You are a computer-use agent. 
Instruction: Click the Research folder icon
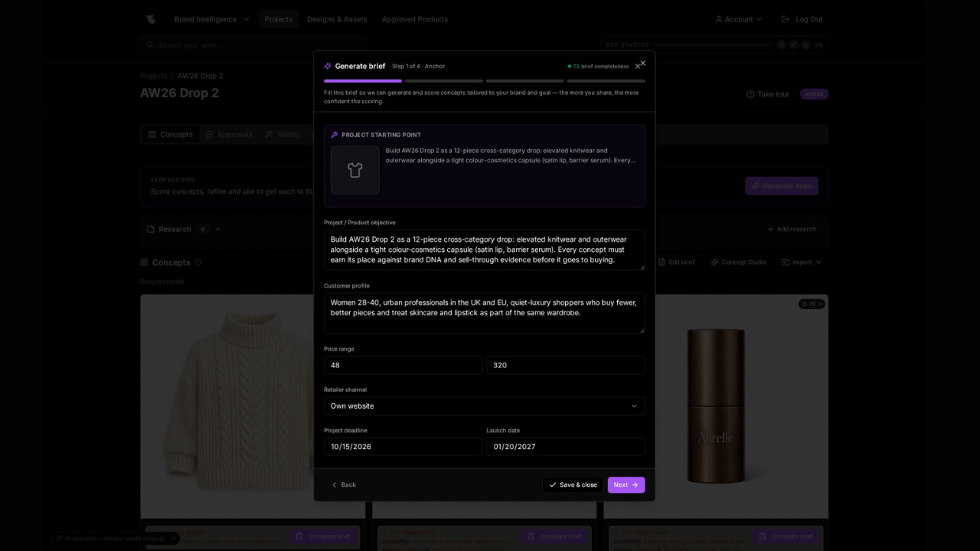151,229
